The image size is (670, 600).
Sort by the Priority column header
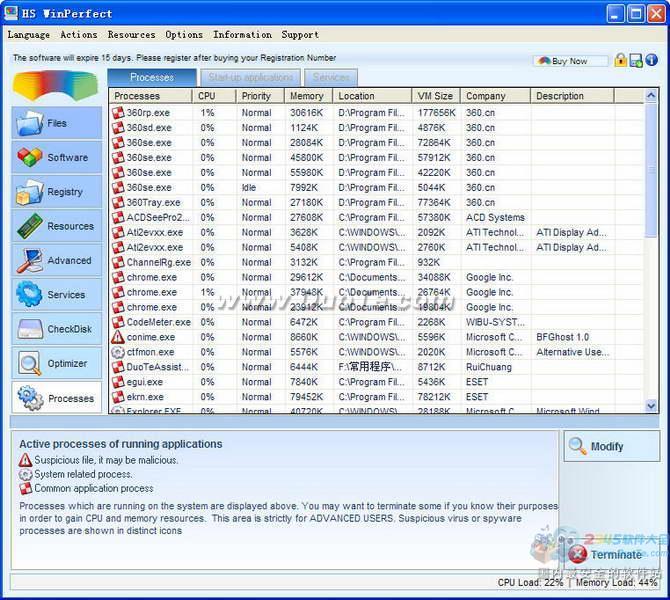coord(260,96)
